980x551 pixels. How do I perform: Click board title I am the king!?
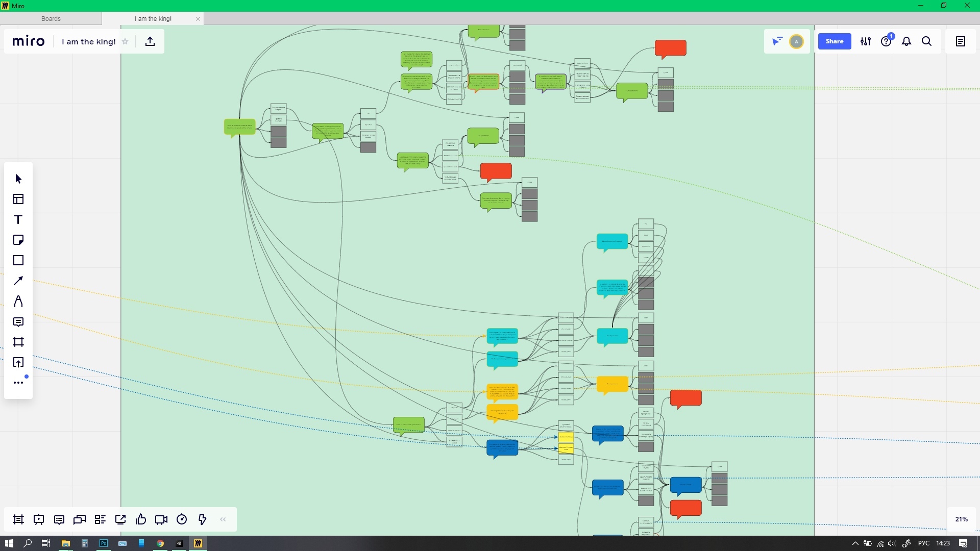pyautogui.click(x=89, y=42)
